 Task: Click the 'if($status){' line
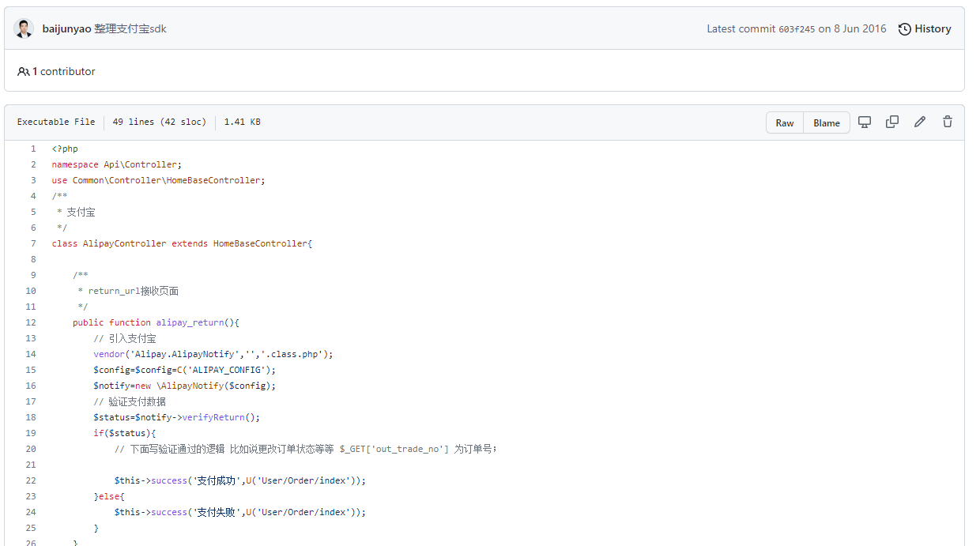pos(125,433)
